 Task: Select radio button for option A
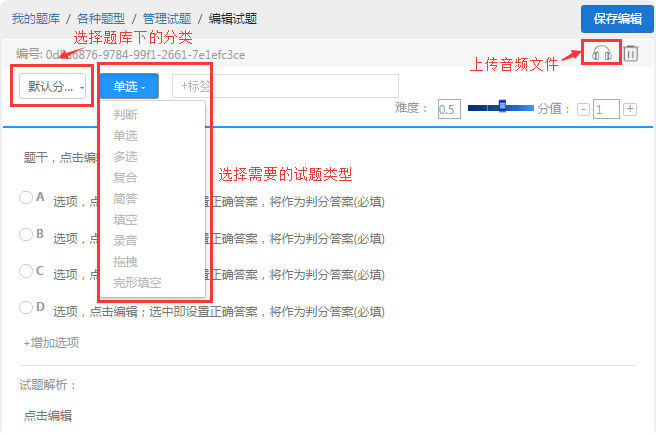[x=26, y=197]
